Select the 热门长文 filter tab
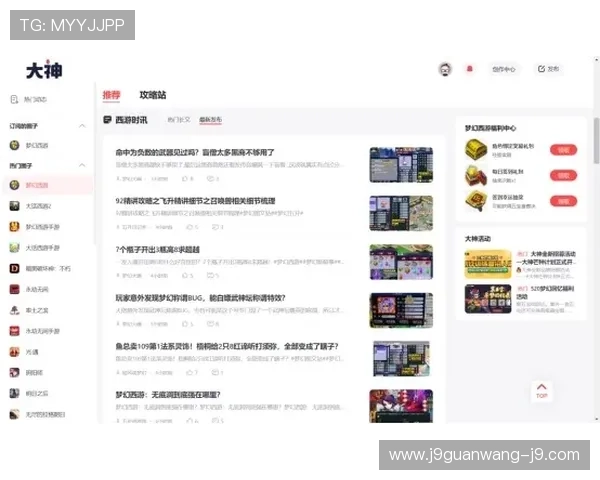Screen dimensions: 600x480 (x=179, y=120)
